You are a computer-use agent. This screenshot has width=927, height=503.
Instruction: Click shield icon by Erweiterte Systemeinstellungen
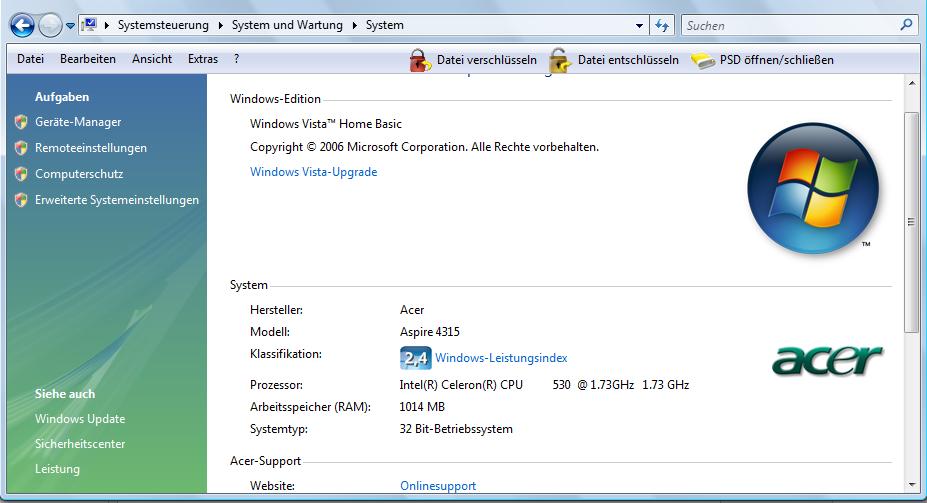(x=21, y=200)
